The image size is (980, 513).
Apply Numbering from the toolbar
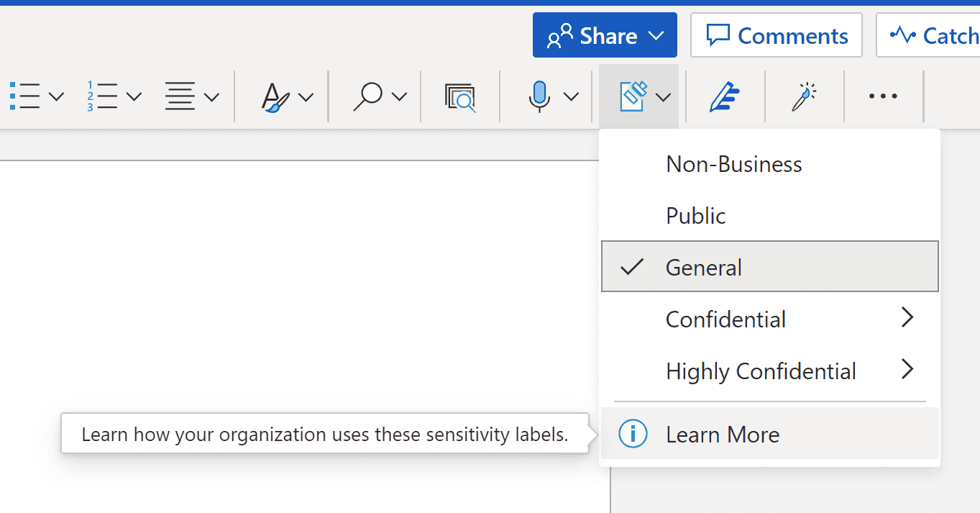click(x=101, y=96)
